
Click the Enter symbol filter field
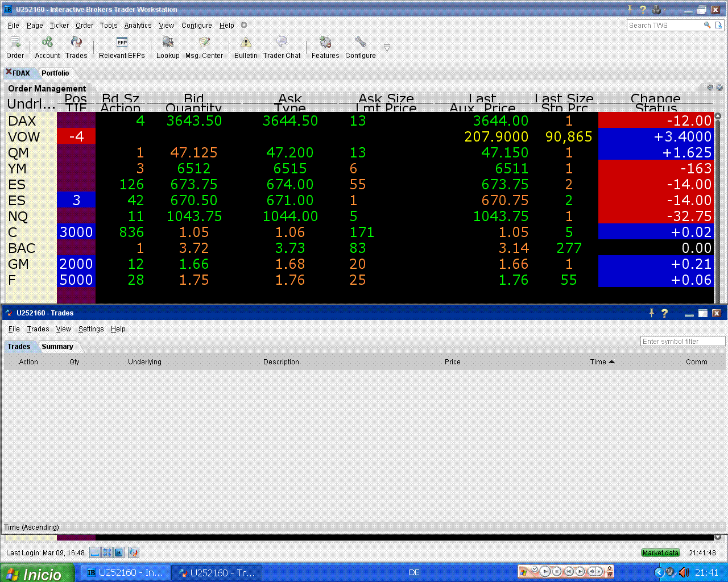(682, 341)
